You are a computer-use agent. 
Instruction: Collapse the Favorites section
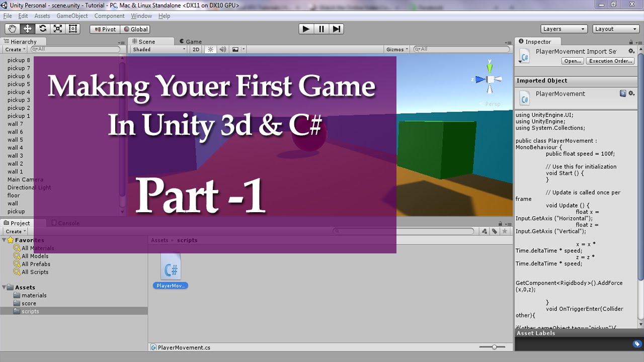pos(4,240)
